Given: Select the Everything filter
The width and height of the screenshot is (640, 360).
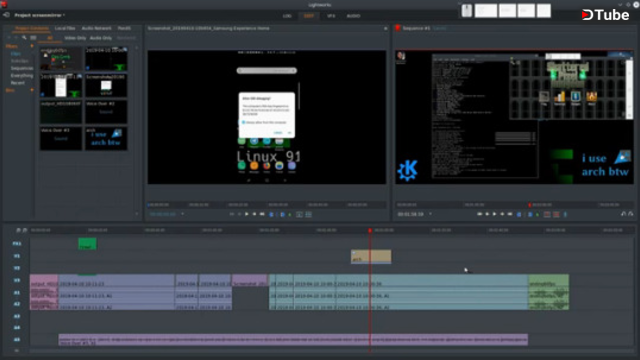Looking at the screenshot, I should pos(22,76).
